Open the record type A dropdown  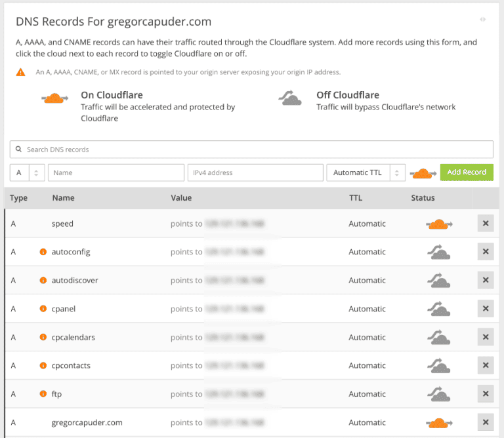tap(27, 172)
